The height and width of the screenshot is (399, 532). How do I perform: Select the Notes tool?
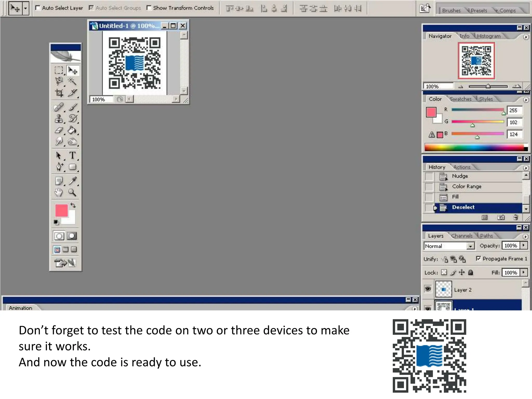tap(59, 181)
